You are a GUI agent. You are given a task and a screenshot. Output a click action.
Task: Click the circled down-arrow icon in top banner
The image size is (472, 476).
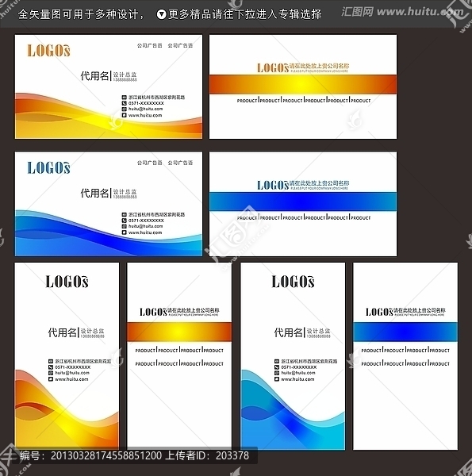click(x=161, y=14)
